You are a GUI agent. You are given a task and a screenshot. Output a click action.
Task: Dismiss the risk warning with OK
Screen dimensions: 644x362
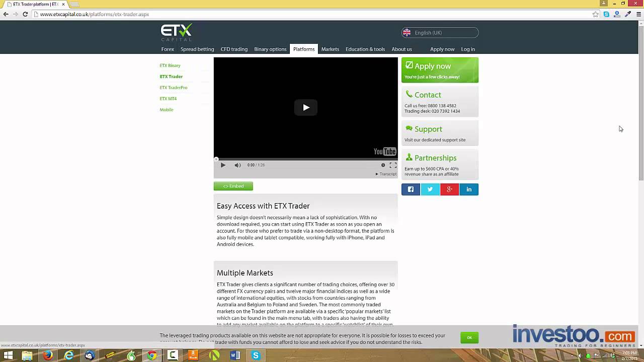click(x=469, y=337)
